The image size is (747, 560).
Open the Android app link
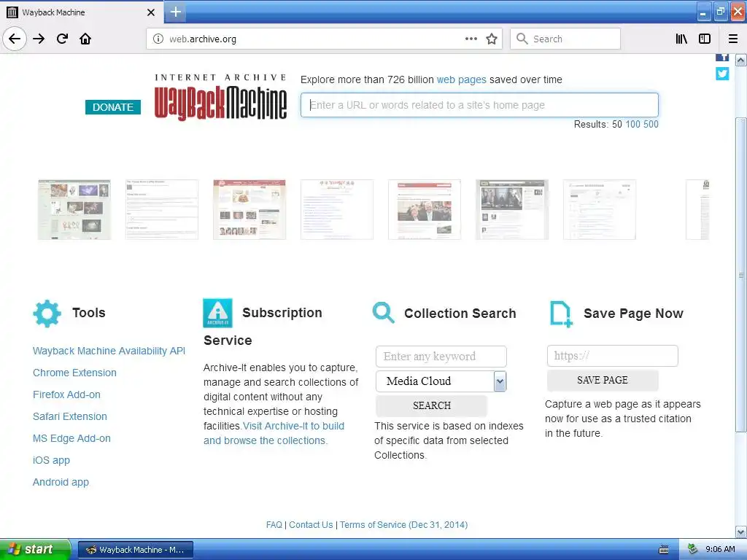click(x=61, y=483)
